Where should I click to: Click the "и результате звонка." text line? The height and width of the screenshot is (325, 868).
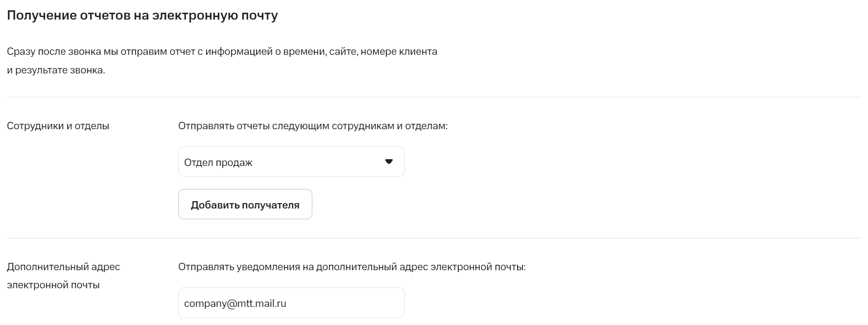point(56,70)
